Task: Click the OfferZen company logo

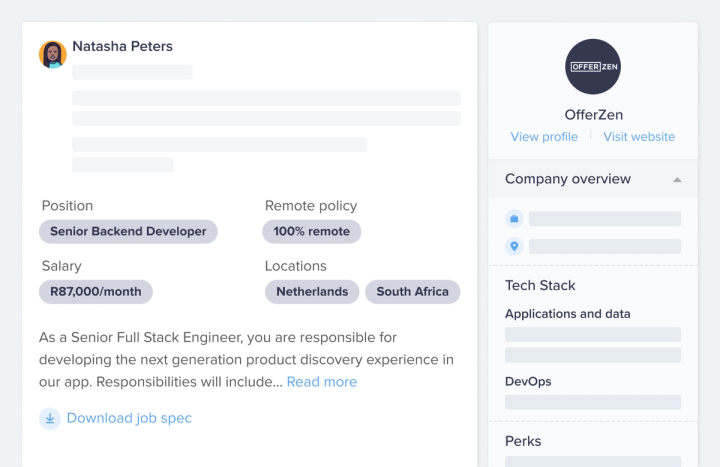Action: (593, 67)
